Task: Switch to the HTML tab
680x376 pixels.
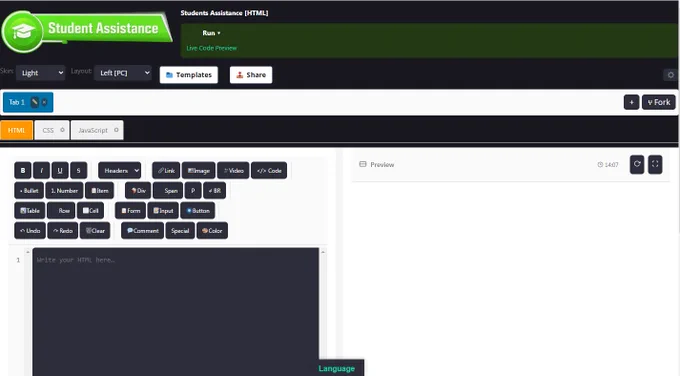Action: 16,130
